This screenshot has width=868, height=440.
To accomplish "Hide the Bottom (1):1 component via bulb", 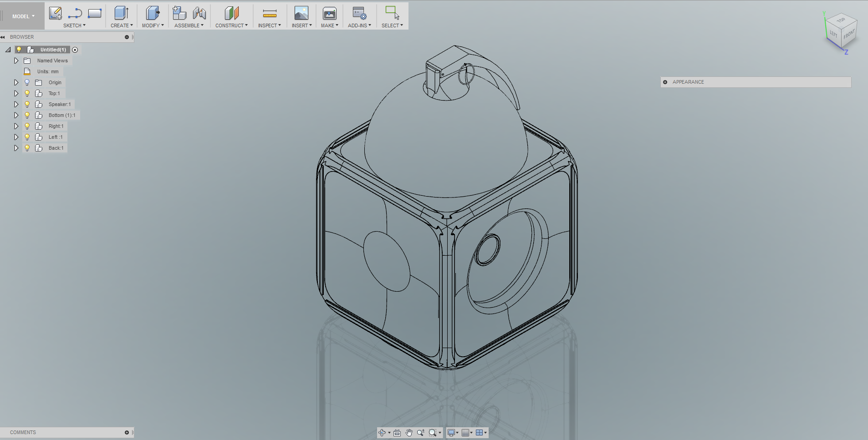I will pyautogui.click(x=27, y=115).
